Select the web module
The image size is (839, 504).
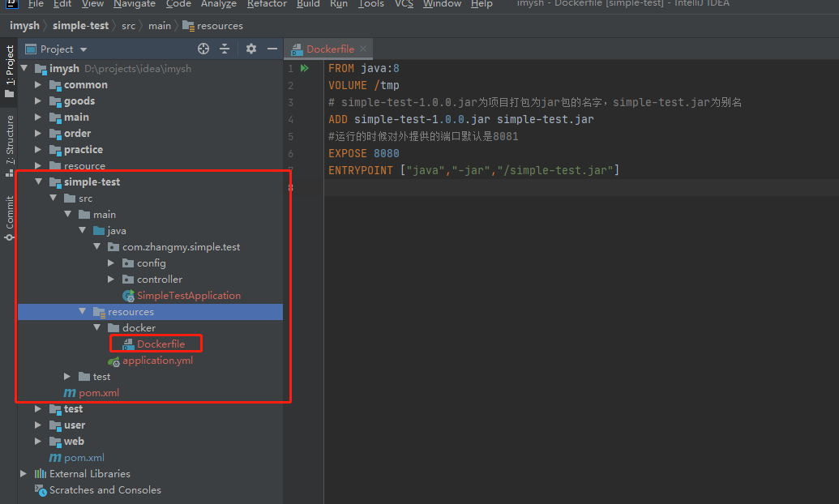74,442
